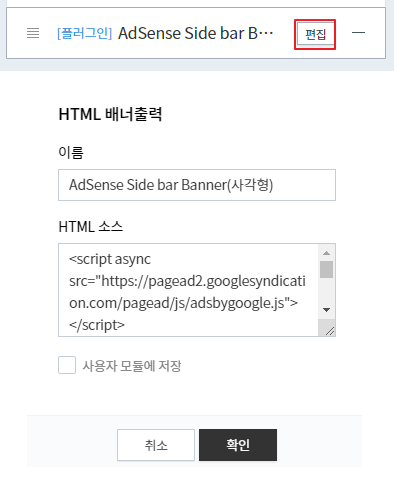Click the 취소 cancel button
The image size is (400, 500).
[x=156, y=445]
